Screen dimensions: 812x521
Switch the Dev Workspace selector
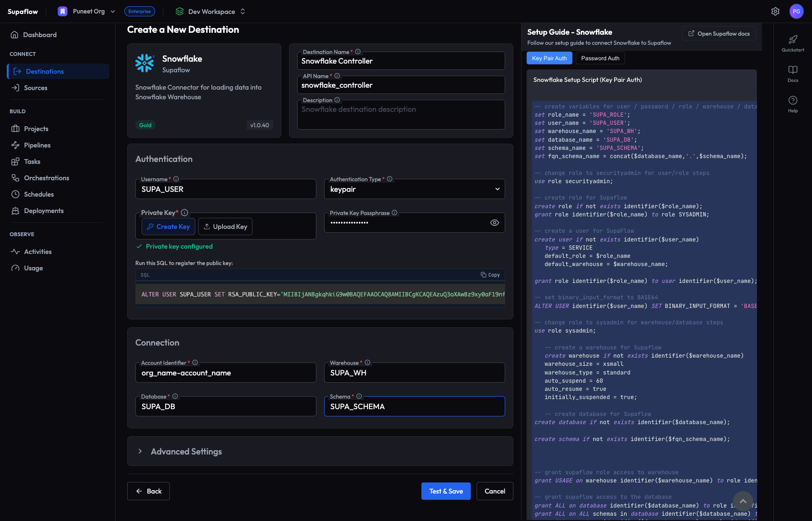click(x=210, y=11)
